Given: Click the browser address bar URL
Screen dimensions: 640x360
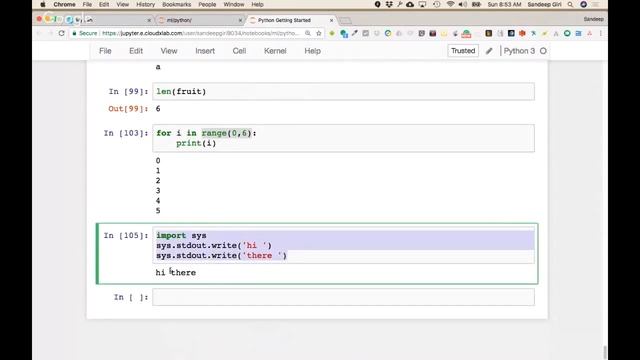Looking at the screenshot, I should click(200, 33).
